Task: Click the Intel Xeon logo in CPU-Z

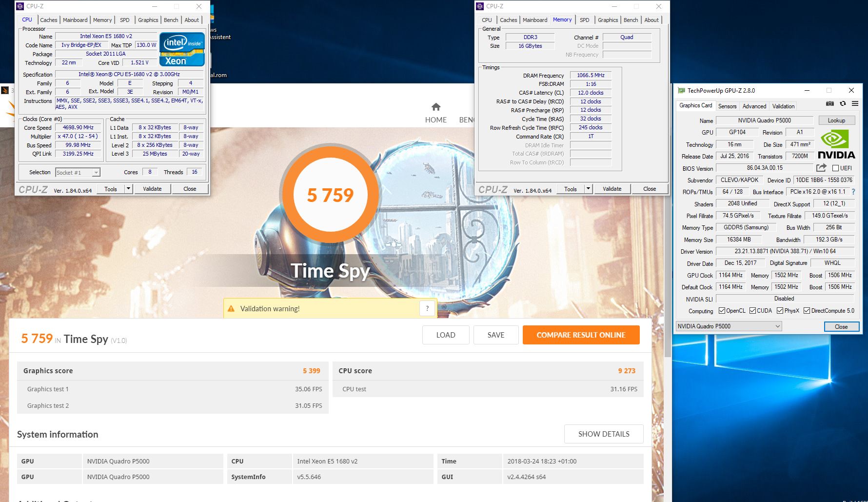Action: tap(182, 49)
